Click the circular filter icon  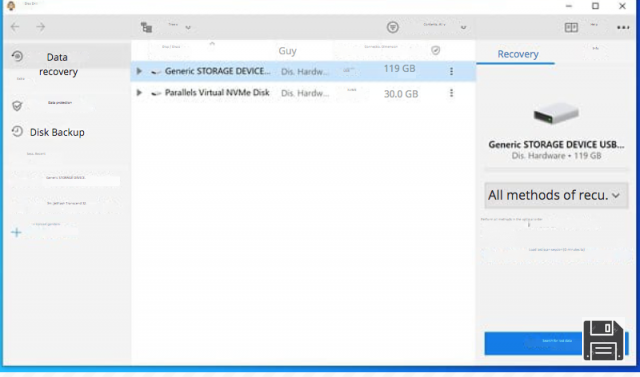coord(393,27)
